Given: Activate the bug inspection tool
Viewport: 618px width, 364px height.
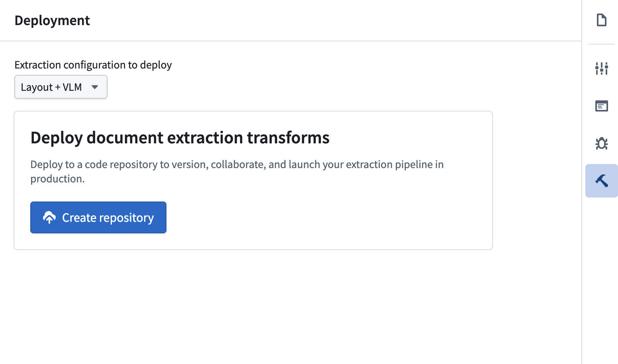Looking at the screenshot, I should 601,143.
